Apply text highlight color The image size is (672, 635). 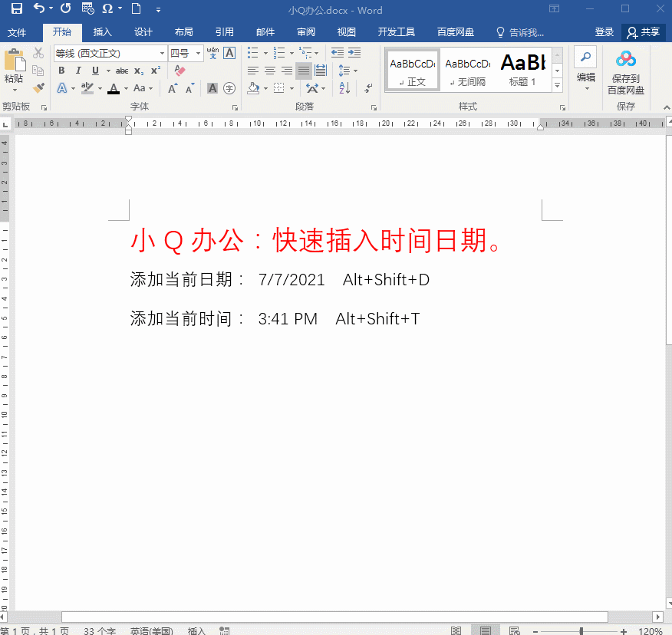click(x=87, y=88)
